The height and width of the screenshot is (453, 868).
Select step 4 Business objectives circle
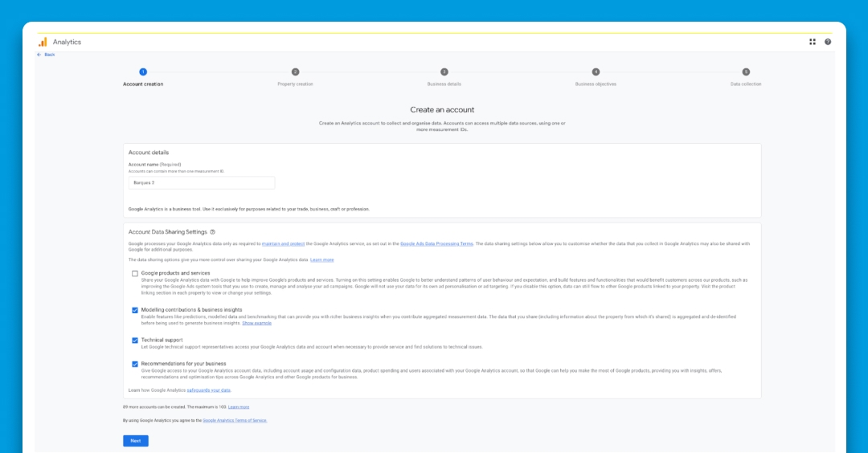tap(596, 72)
